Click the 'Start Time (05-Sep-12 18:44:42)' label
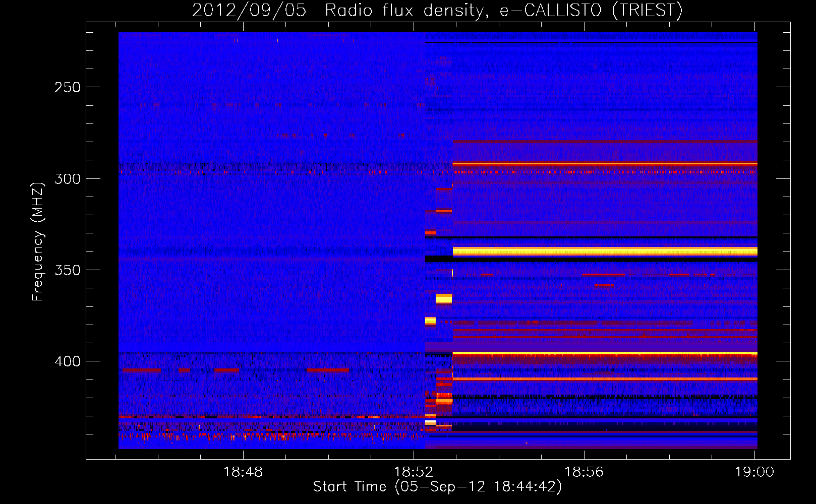Screen dimensions: 816x504 click(x=437, y=487)
